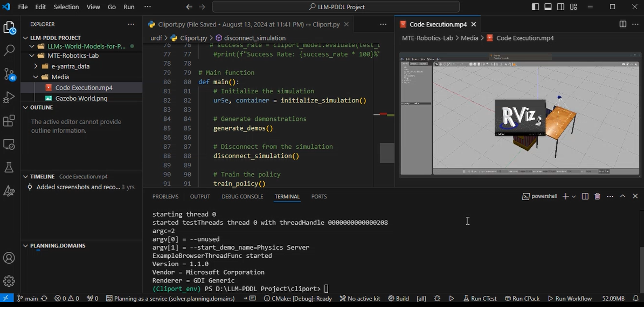644x323 pixels.
Task: Open the Selection menu
Action: pyautogui.click(x=66, y=7)
